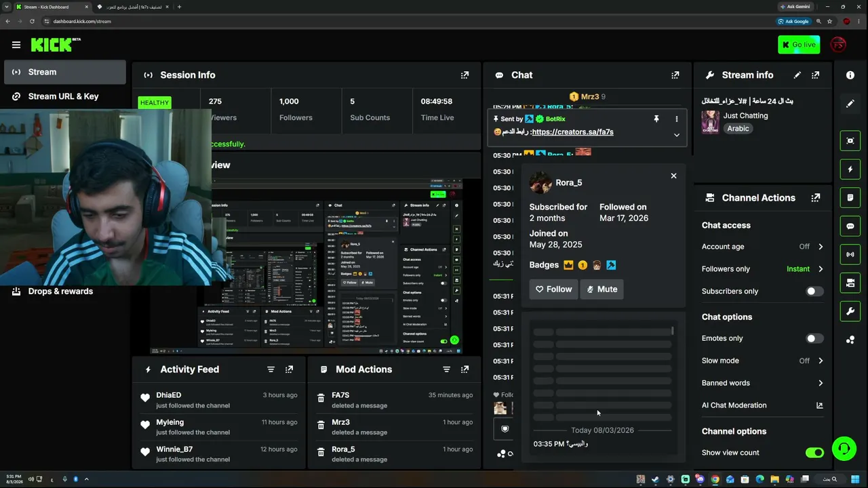The image size is (868, 488).
Task: Open AI Chat Moderation external link
Action: tap(819, 405)
